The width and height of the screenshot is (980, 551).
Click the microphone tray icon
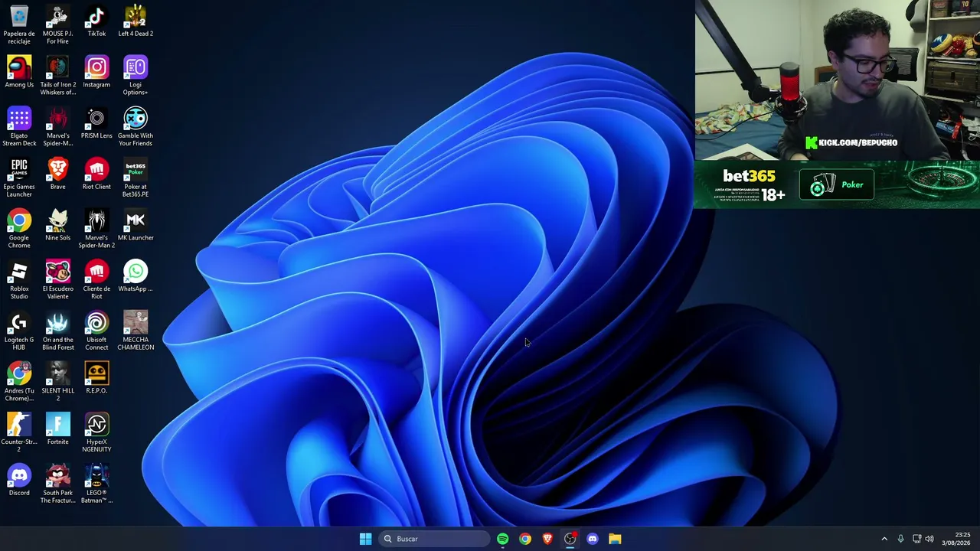(900, 539)
